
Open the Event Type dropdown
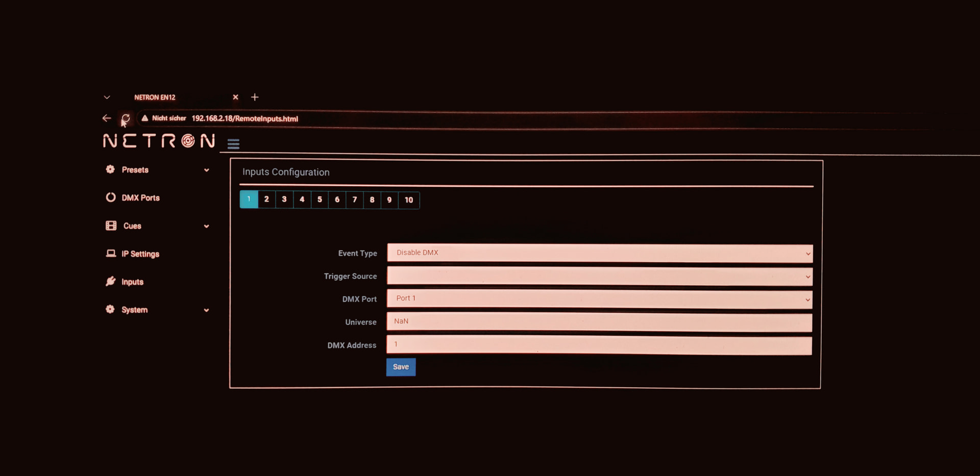click(x=599, y=253)
